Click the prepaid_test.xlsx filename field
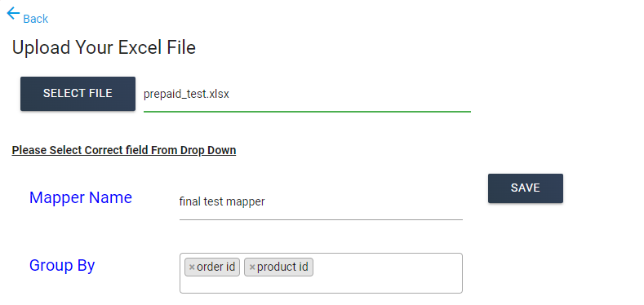This screenshot has height=305, width=644. 307,95
